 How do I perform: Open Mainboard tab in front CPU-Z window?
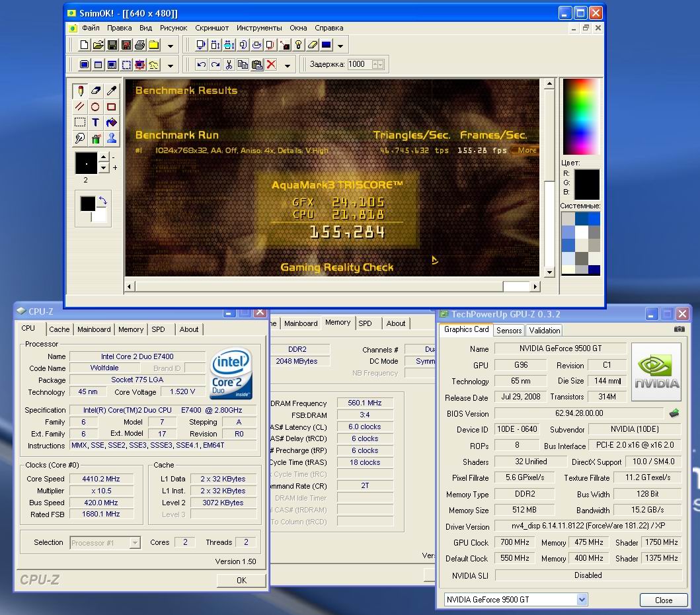[94, 329]
